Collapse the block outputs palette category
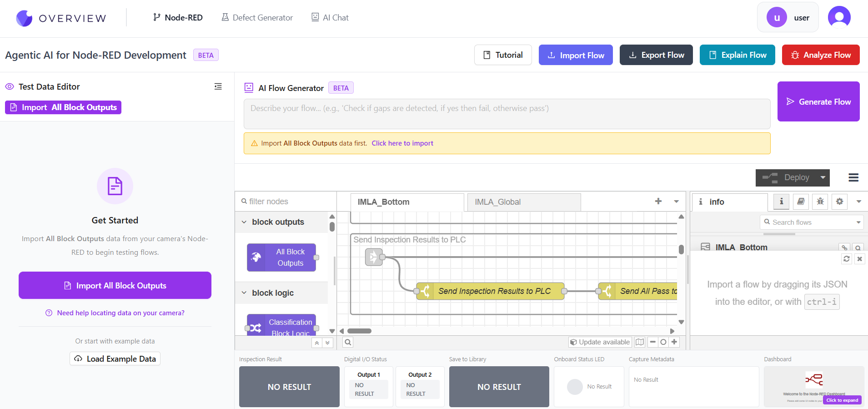Screen dimensions: 868x409 pos(244,222)
